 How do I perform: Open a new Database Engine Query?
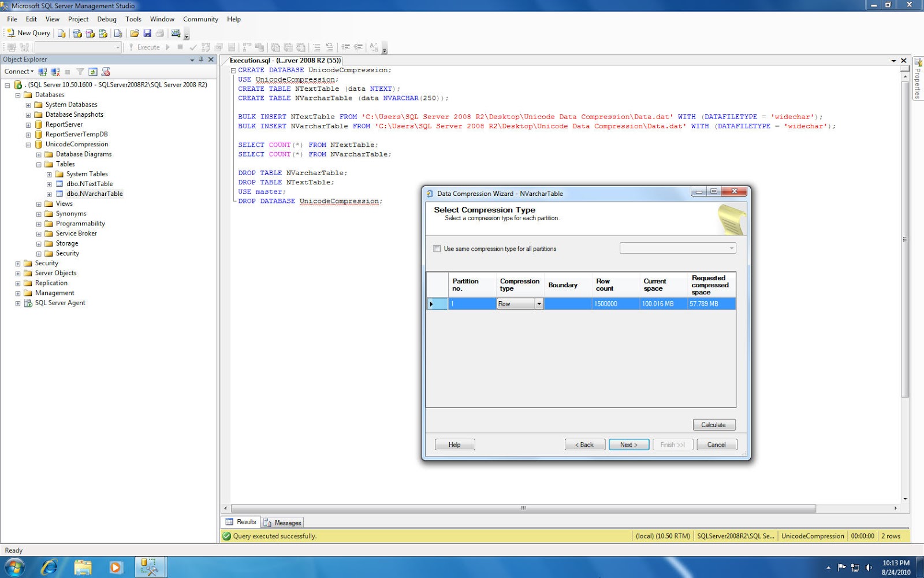click(62, 33)
